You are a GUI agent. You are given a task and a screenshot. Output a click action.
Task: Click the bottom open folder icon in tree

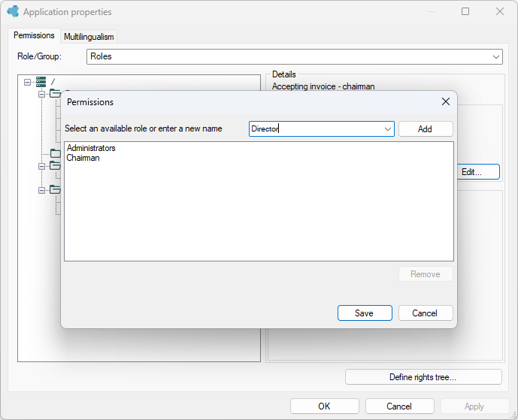pyautogui.click(x=55, y=189)
